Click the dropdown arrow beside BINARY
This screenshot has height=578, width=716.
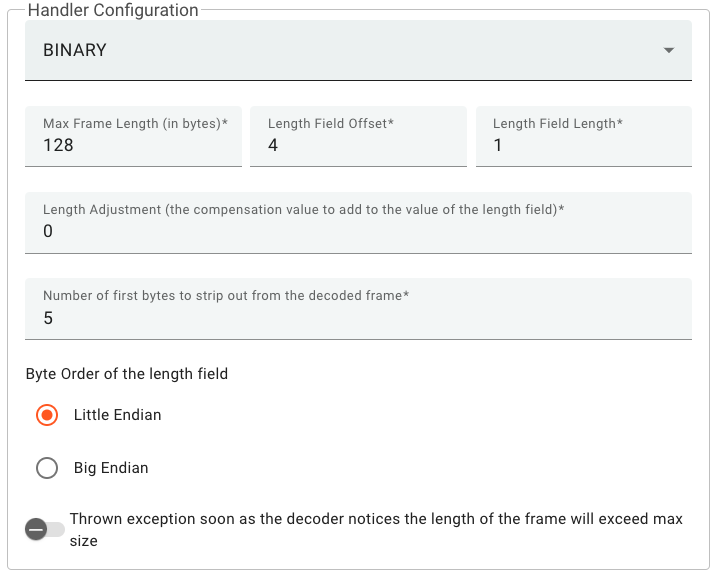pyautogui.click(x=668, y=51)
